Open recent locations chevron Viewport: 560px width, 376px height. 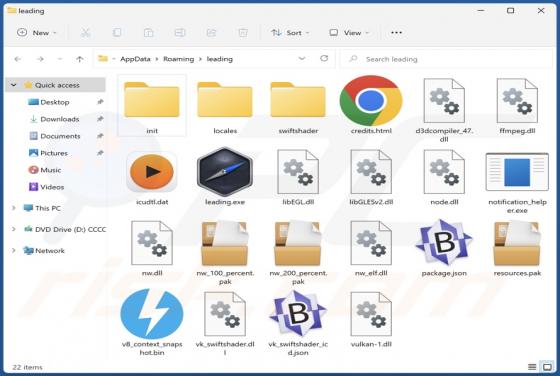(60, 59)
